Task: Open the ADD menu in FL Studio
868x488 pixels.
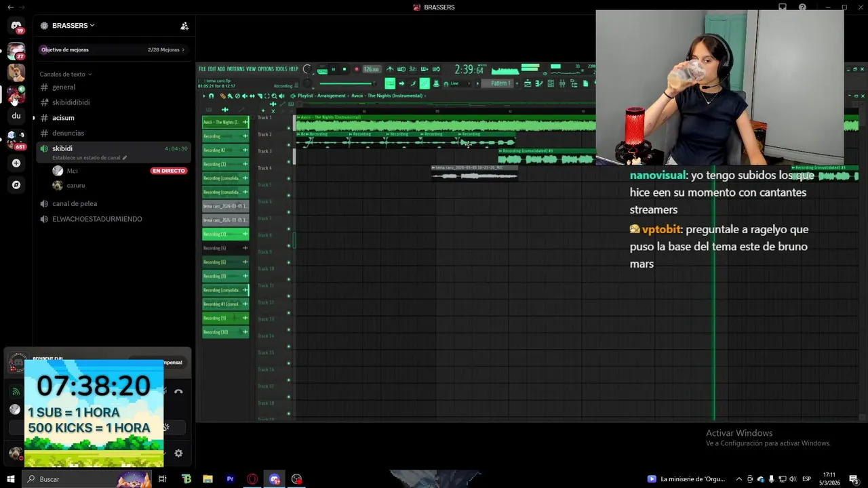Action: [222, 69]
